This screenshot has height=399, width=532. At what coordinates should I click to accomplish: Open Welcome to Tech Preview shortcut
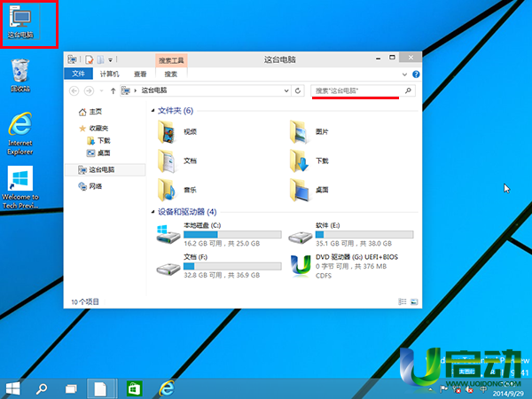pos(20,187)
